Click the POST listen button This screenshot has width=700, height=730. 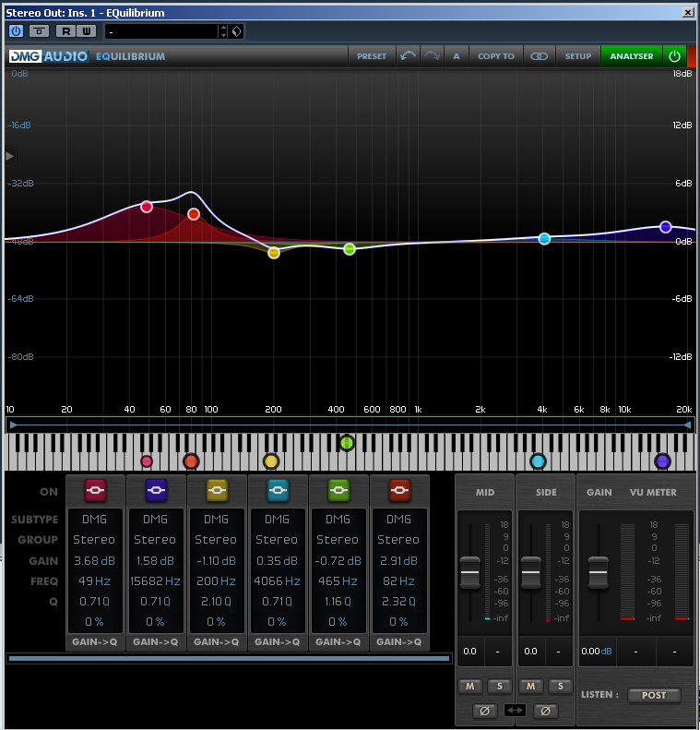pos(654,695)
